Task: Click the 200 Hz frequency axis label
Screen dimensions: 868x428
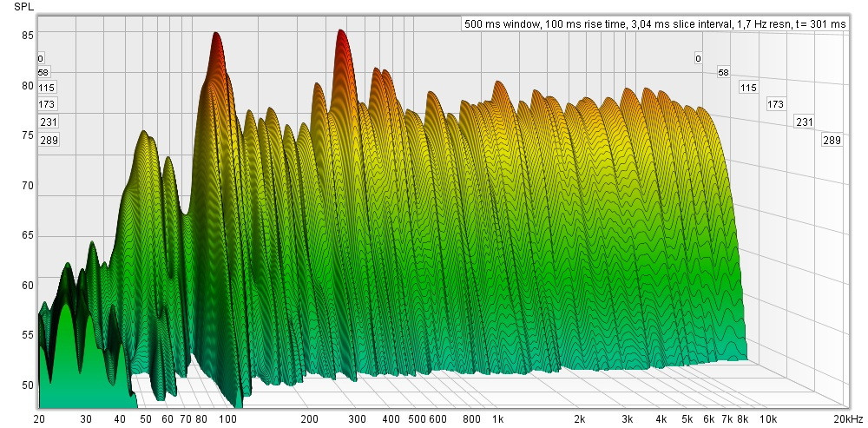Action: click(309, 419)
